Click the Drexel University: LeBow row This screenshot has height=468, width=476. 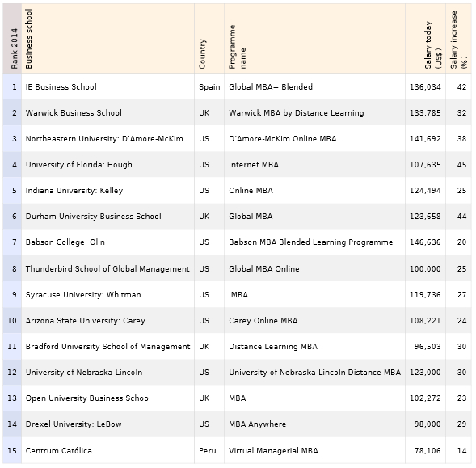point(237,424)
